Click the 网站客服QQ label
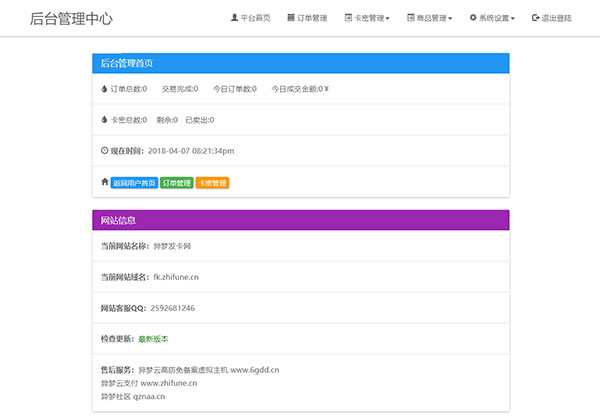 tap(124, 308)
